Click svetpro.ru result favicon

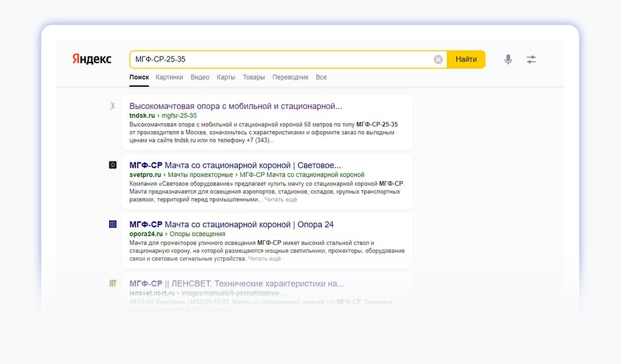point(113,165)
